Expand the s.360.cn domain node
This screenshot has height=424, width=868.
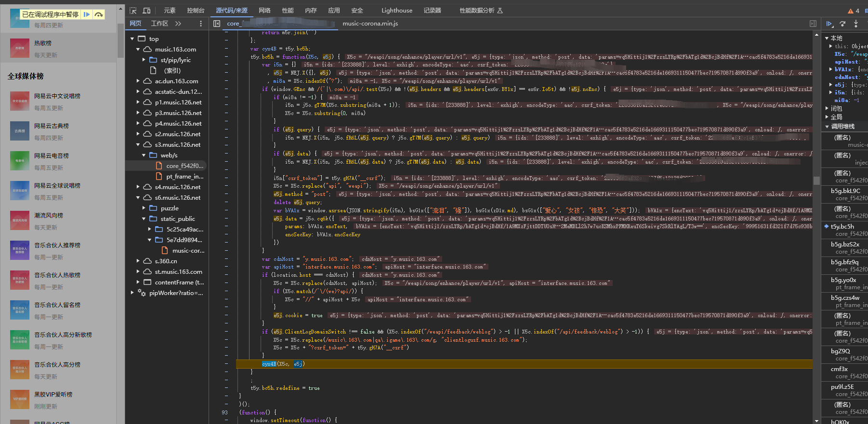(x=138, y=261)
